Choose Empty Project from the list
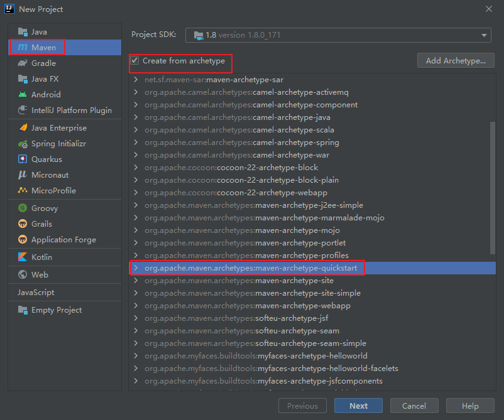 pos(56,310)
